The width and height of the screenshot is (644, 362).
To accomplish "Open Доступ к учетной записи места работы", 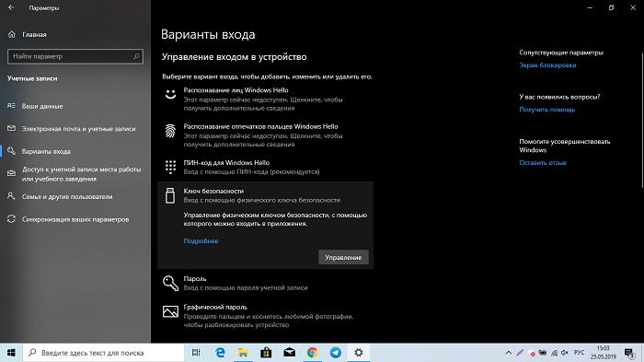I will coord(75,174).
